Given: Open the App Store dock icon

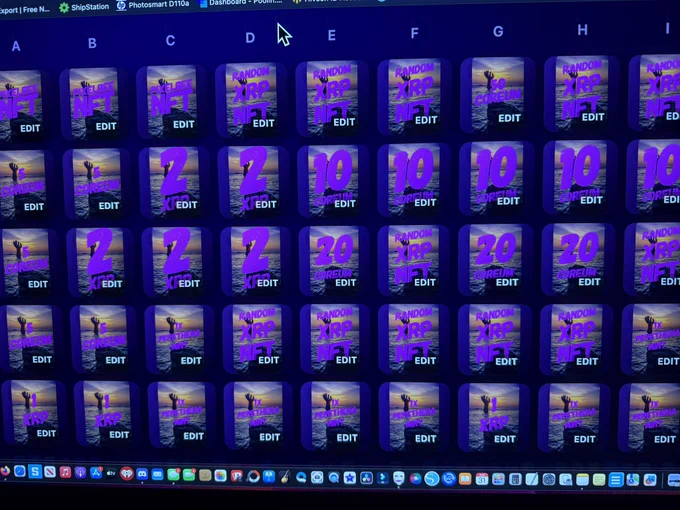Looking at the screenshot, I should coord(96,473).
